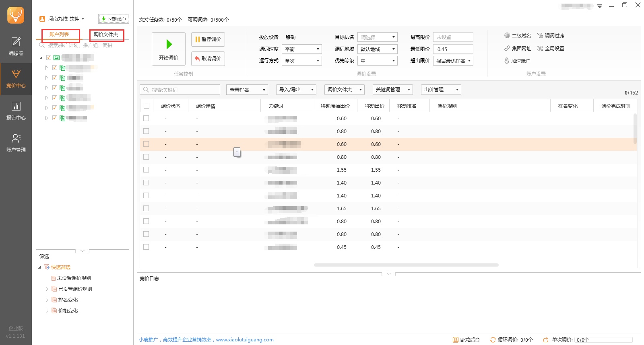Screen dimensions: 644x345
Task: Click the 快速筛选 filter icon
Action: (x=47, y=267)
